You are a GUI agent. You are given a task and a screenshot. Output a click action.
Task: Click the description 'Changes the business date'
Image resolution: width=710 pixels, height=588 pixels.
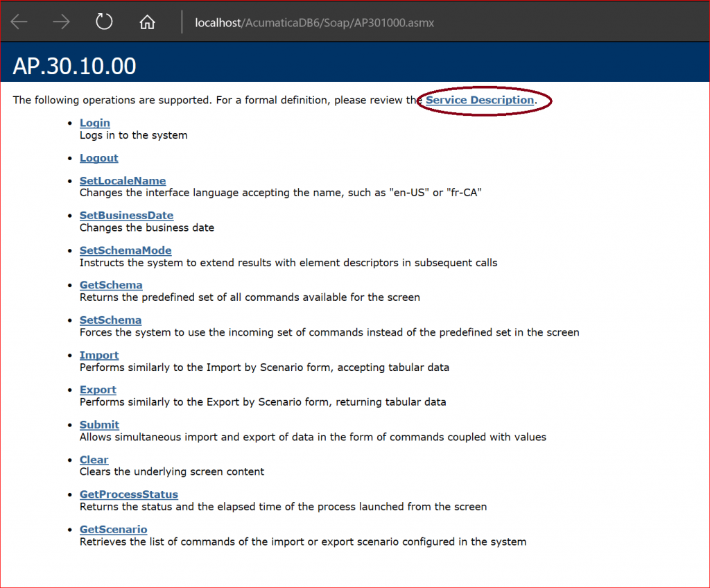[x=147, y=228]
